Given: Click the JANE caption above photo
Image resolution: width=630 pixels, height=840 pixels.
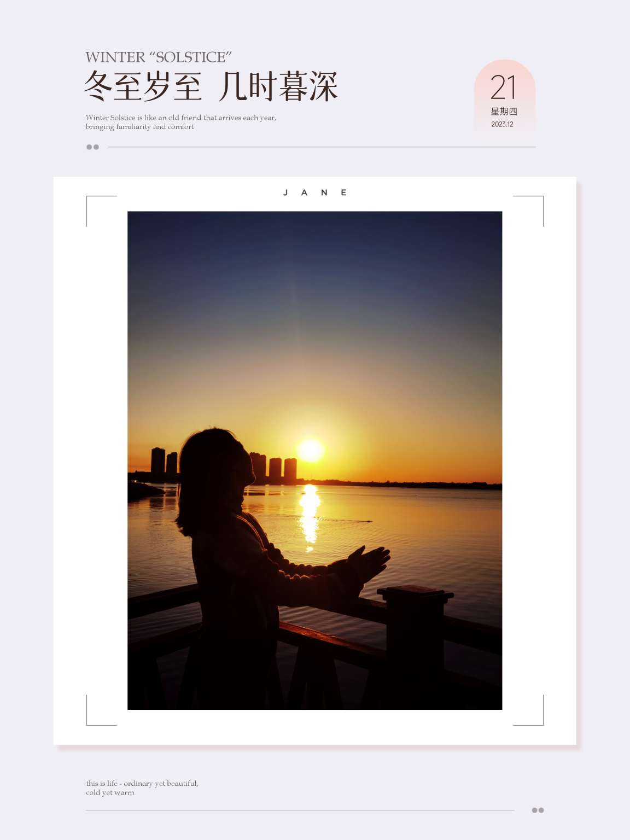Looking at the screenshot, I should tap(315, 192).
